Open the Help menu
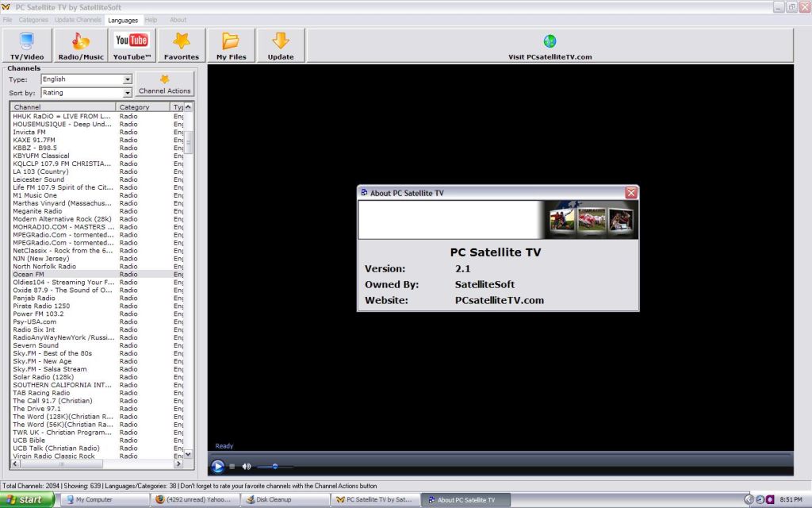The width and height of the screenshot is (812, 508). click(151, 20)
